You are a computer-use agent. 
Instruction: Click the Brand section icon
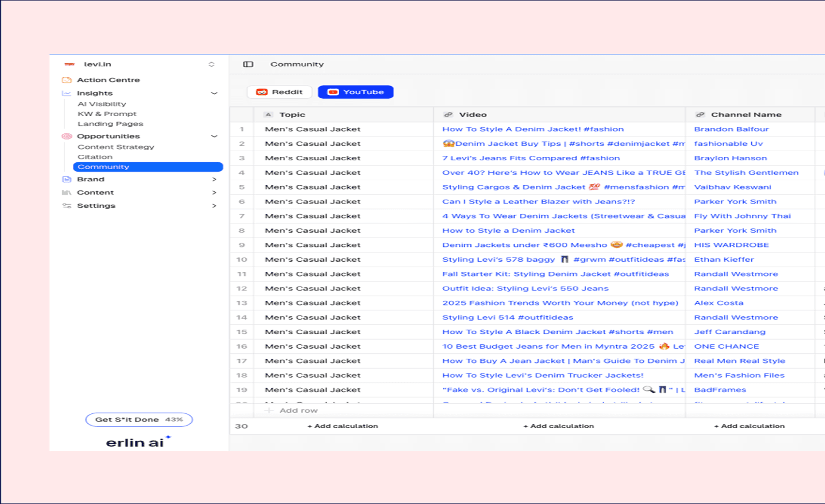click(67, 179)
